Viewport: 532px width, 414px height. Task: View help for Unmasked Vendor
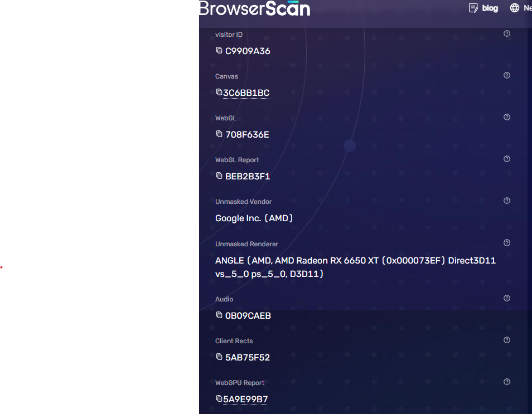507,201
